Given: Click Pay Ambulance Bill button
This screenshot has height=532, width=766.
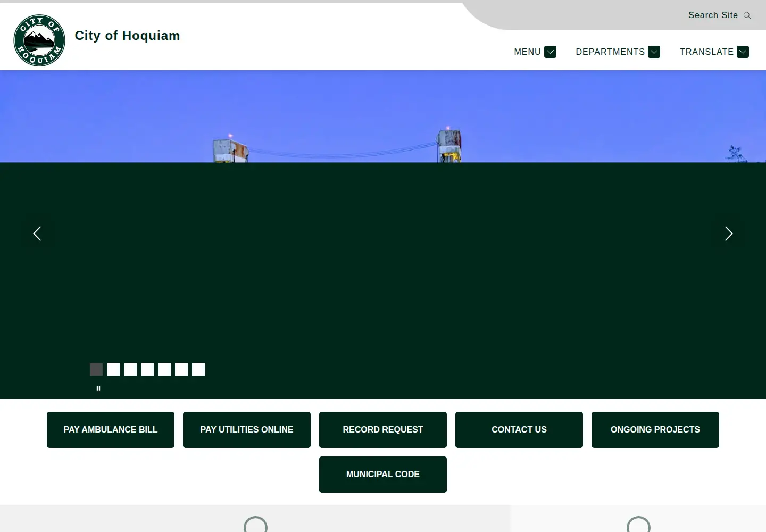Looking at the screenshot, I should point(111,430).
